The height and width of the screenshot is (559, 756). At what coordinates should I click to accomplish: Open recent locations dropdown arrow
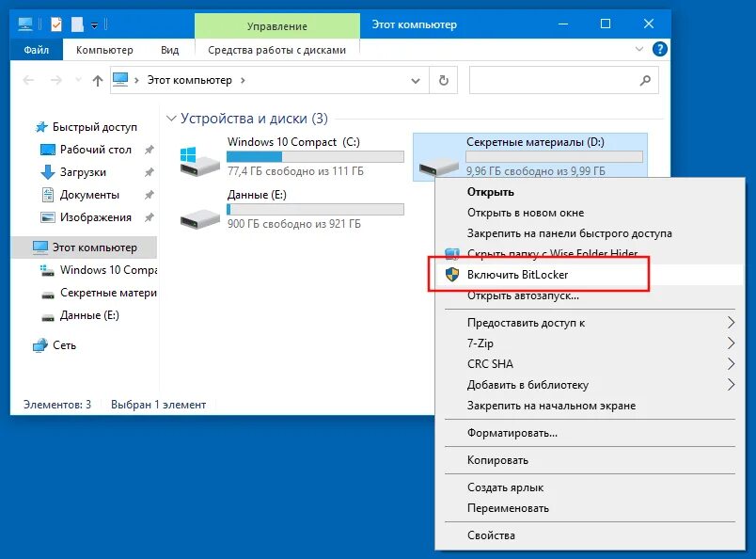[78, 80]
